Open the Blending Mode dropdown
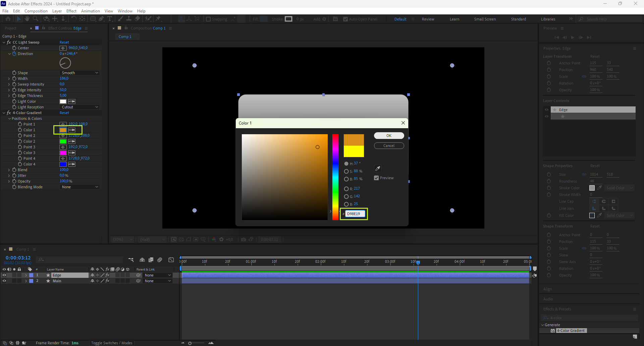Viewport: 644px width, 346px height. 80,187
